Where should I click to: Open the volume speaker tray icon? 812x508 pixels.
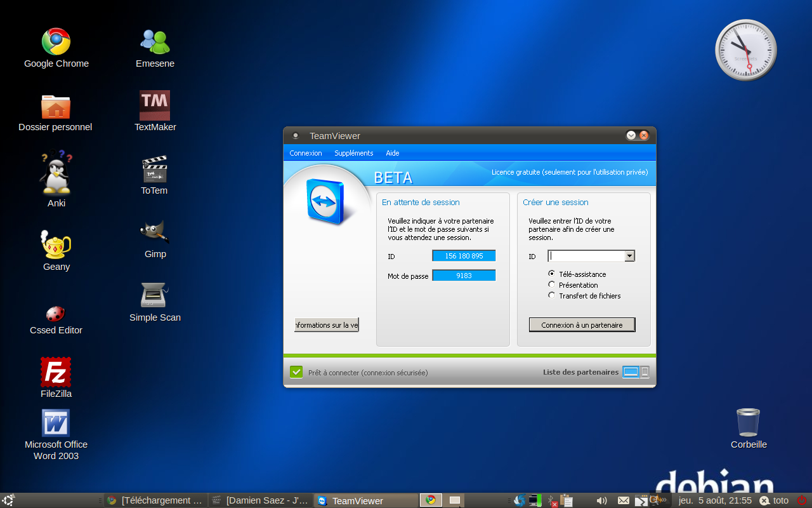click(601, 500)
